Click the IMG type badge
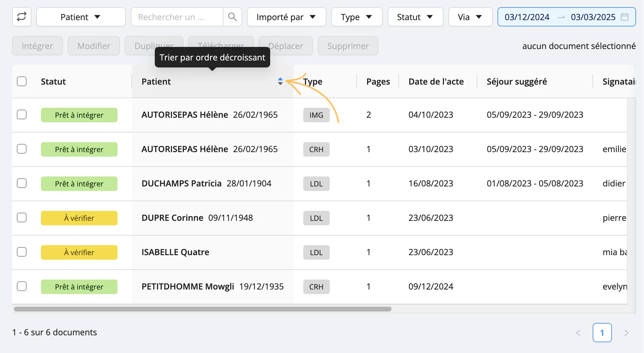 pyautogui.click(x=316, y=115)
